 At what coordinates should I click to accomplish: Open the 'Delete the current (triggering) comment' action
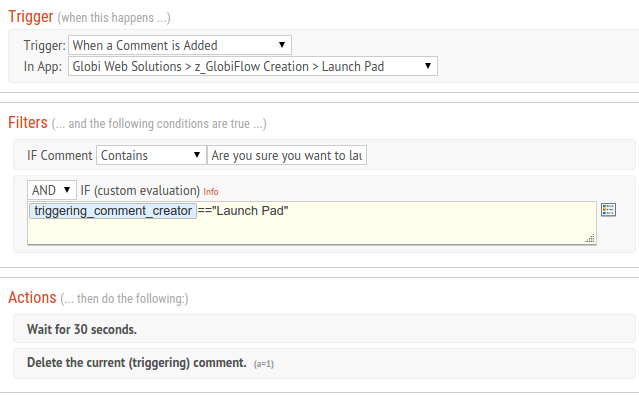tap(324, 363)
